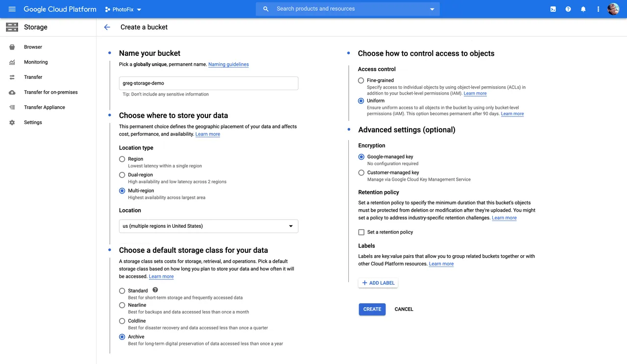Click the Search products and resources field
The width and height of the screenshot is (627, 364).
pos(348,9)
